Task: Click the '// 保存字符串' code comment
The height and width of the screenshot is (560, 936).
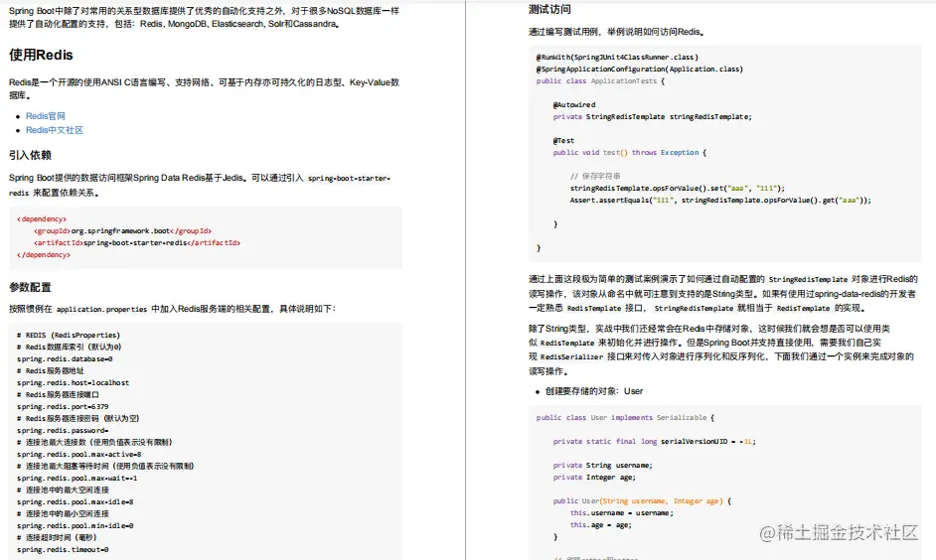Action: (x=595, y=177)
